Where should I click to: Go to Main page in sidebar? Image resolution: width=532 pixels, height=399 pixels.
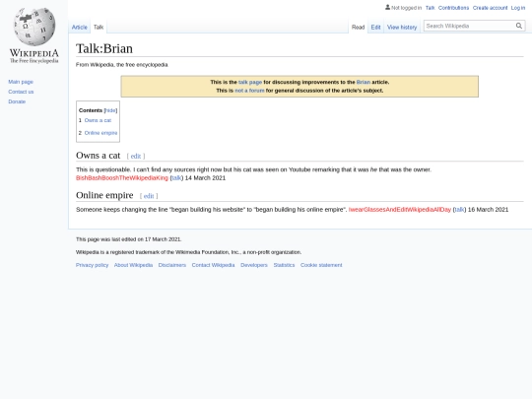click(x=21, y=82)
